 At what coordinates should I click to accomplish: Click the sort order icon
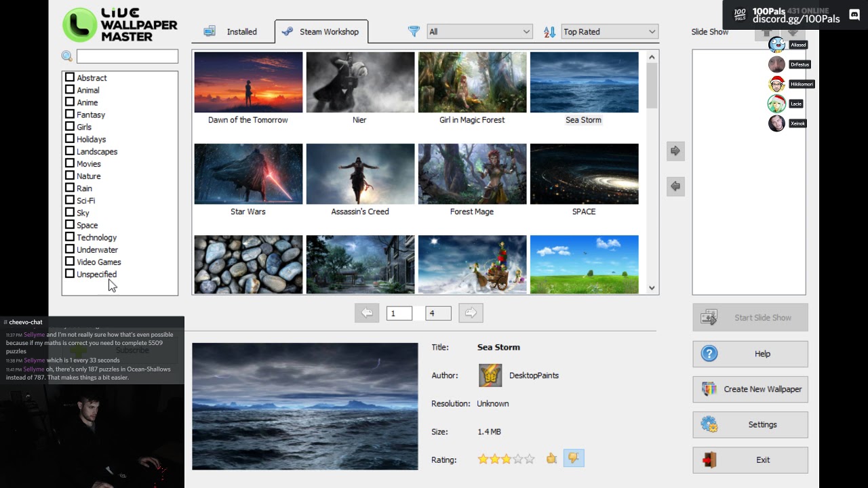[x=549, y=32]
